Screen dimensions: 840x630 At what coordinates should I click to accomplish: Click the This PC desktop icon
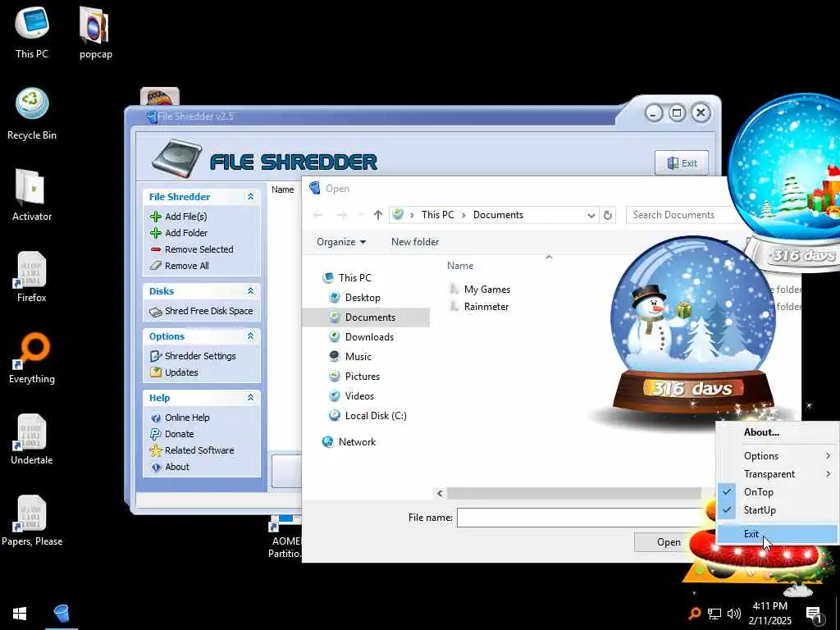click(32, 33)
